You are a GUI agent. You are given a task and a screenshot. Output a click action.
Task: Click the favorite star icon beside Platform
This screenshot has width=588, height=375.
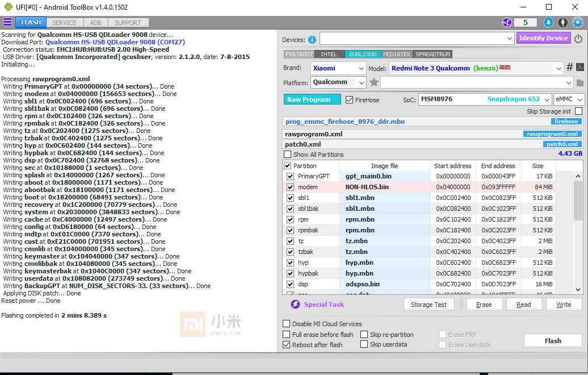[374, 82]
